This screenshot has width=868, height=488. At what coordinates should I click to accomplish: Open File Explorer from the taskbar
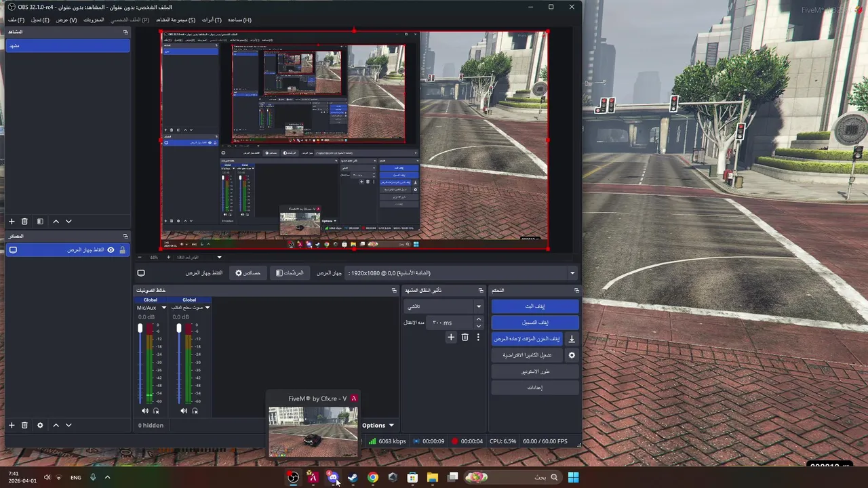point(433,477)
